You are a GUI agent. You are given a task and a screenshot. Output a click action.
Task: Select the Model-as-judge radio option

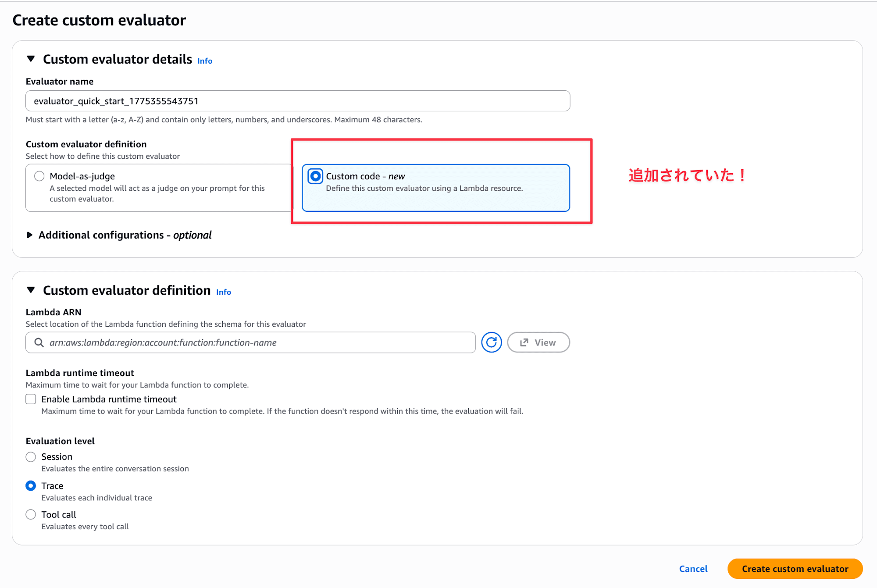click(x=39, y=176)
